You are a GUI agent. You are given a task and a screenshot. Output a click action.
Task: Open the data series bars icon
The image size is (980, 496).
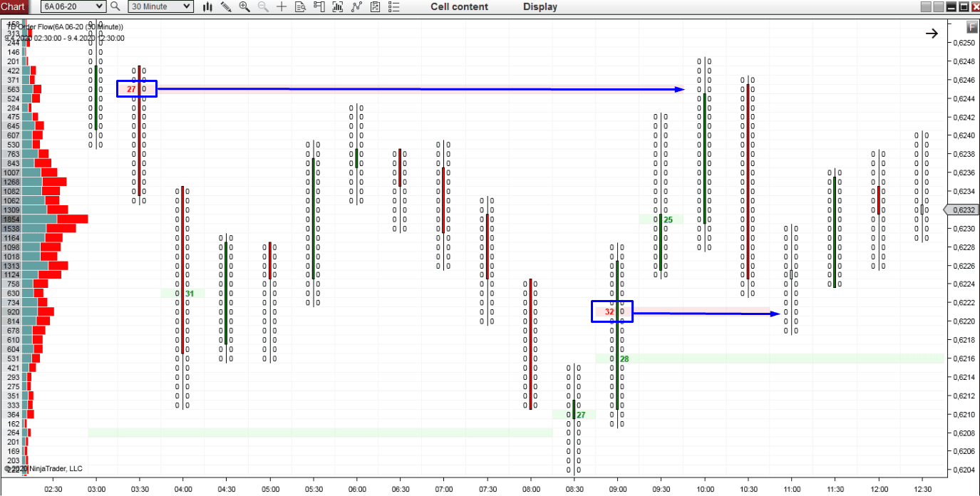338,6
